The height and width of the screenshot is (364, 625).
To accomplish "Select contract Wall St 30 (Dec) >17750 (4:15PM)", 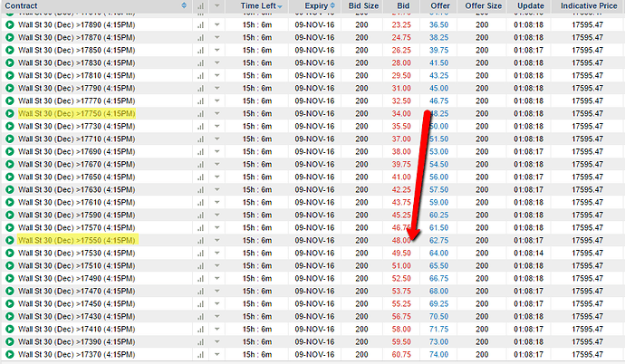I will click(76, 113).
